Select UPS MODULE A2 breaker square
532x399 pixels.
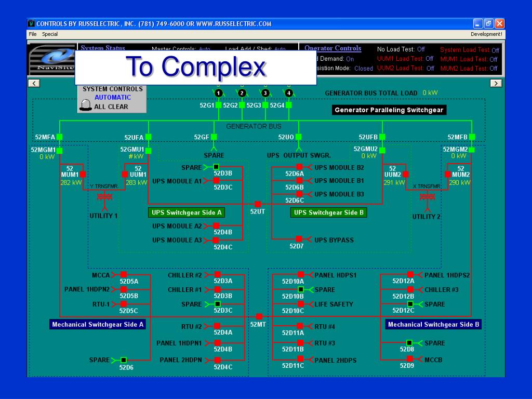click(x=216, y=225)
